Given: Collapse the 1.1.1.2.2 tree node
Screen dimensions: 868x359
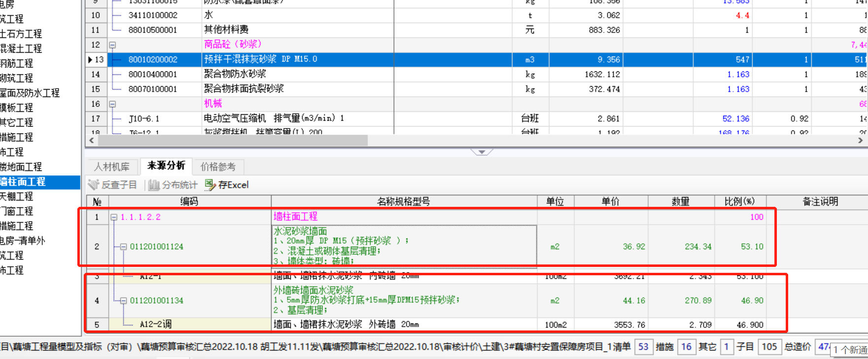Looking at the screenshot, I should tap(114, 217).
